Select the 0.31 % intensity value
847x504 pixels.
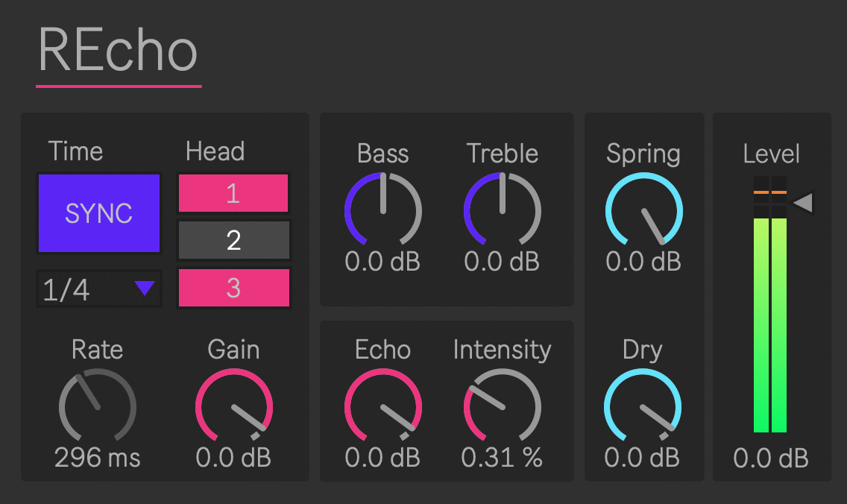[502, 458]
